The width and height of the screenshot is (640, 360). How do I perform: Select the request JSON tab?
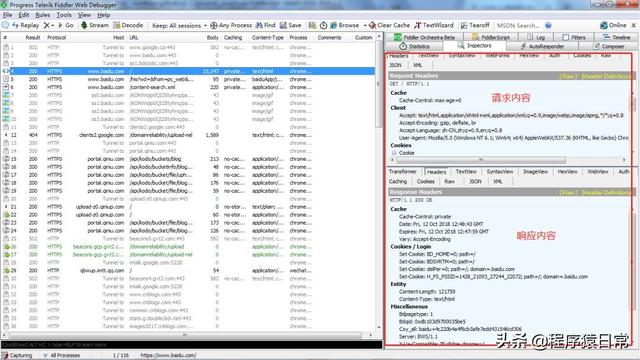(x=395, y=65)
